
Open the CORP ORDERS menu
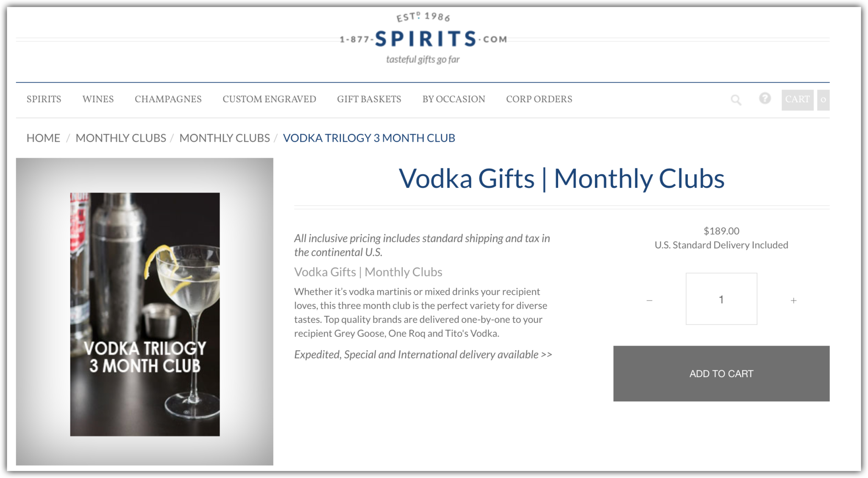click(539, 99)
